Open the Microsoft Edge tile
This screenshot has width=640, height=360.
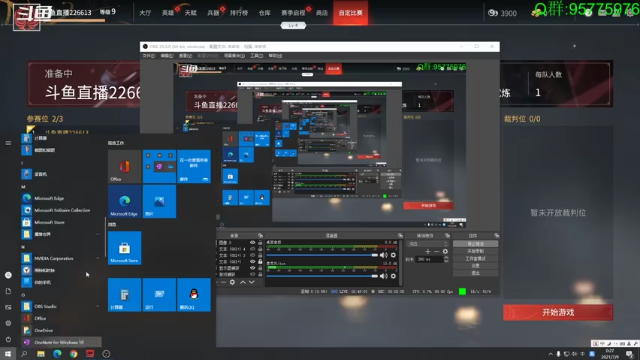point(124,201)
